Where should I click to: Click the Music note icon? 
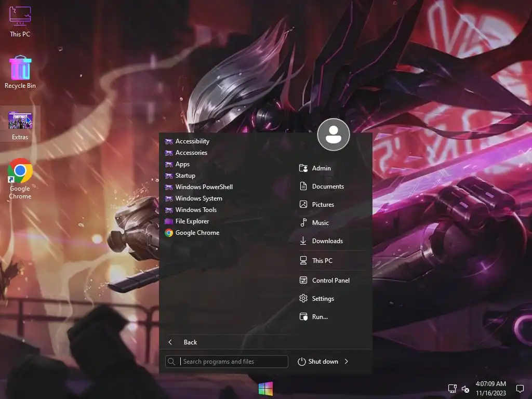[303, 222]
